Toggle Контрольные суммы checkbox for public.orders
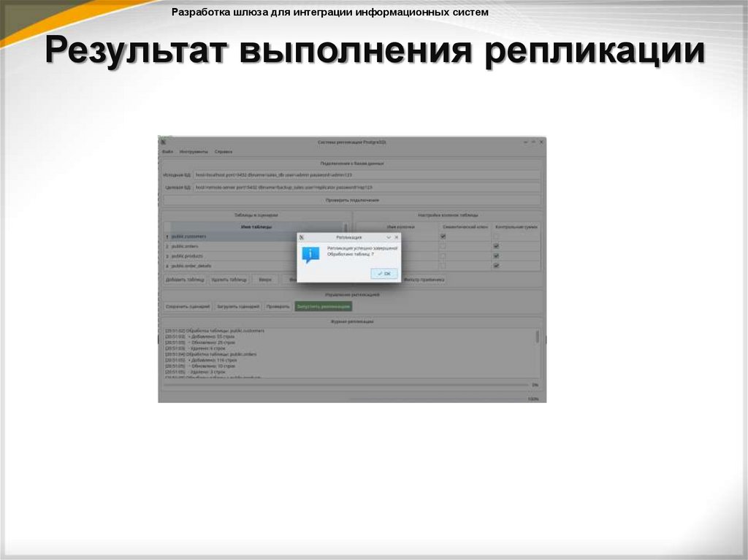Image resolution: width=748 pixels, height=560 pixels. [495, 247]
